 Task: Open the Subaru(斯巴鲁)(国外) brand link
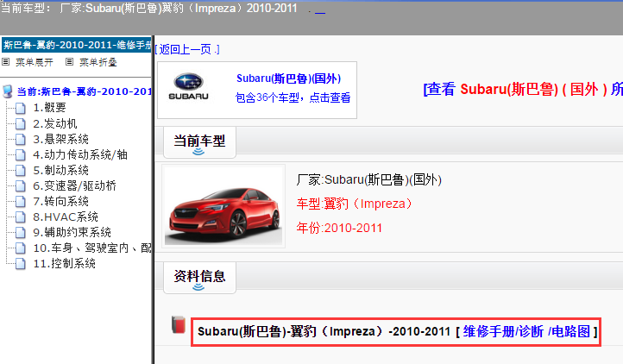click(x=289, y=78)
